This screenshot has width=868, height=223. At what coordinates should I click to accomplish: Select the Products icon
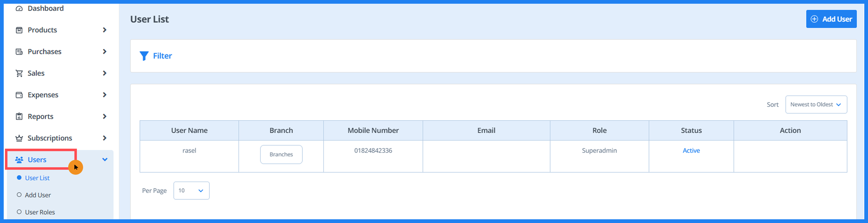pyautogui.click(x=19, y=30)
